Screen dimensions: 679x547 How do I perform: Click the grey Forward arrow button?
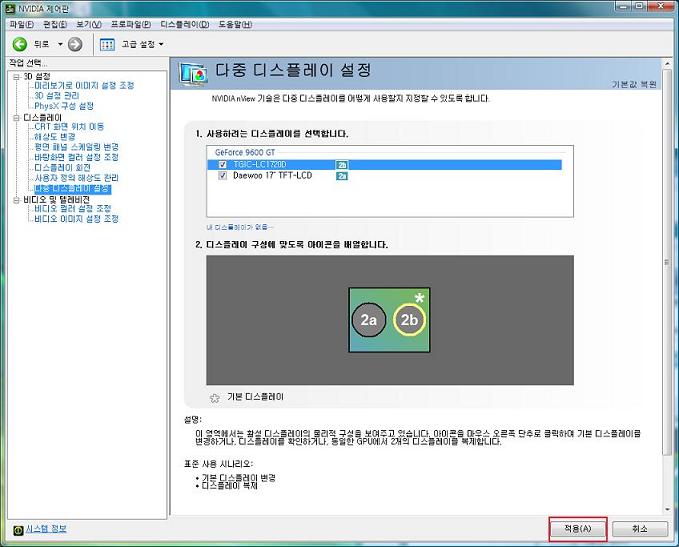[x=75, y=44]
